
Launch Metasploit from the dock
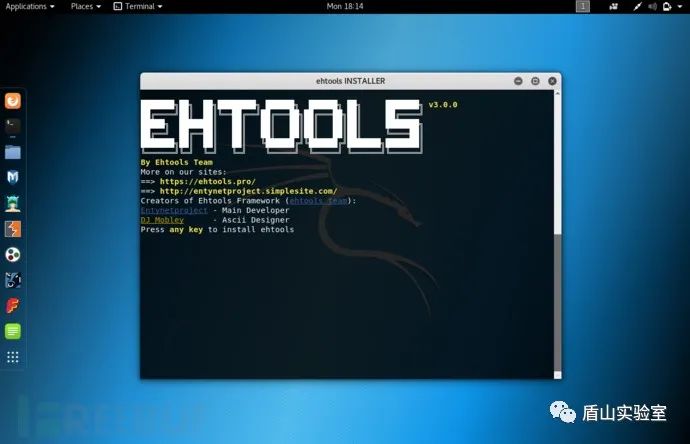click(13, 177)
